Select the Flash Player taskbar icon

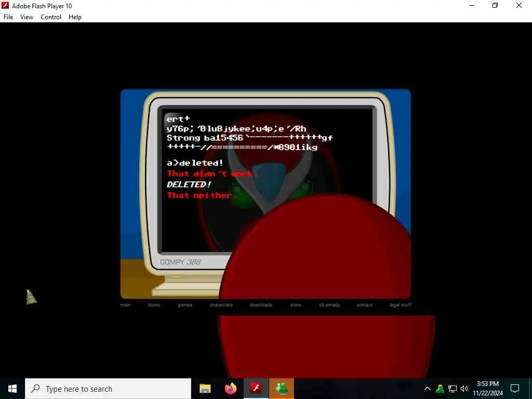256,389
